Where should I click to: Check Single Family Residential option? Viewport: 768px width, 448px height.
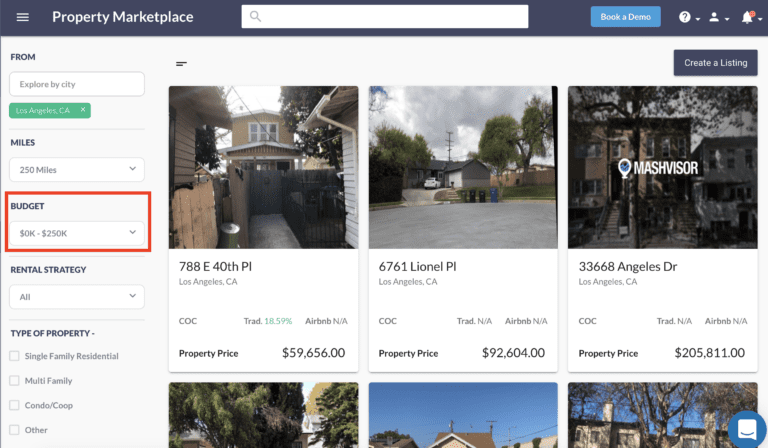14,356
